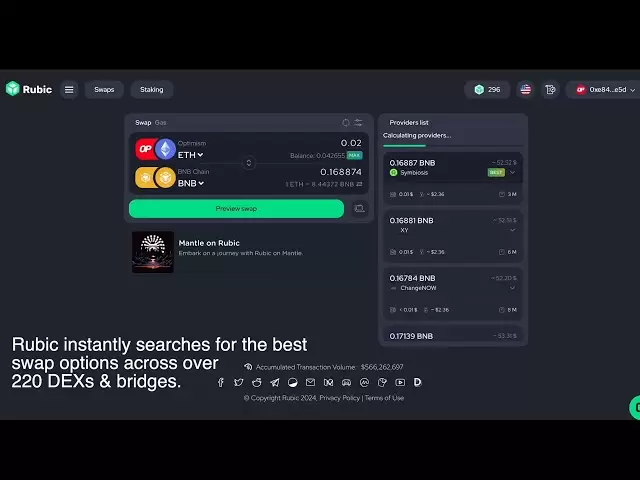Flip the 1 ETH rate display
Viewport: 640px width, 480px height.
(359, 184)
